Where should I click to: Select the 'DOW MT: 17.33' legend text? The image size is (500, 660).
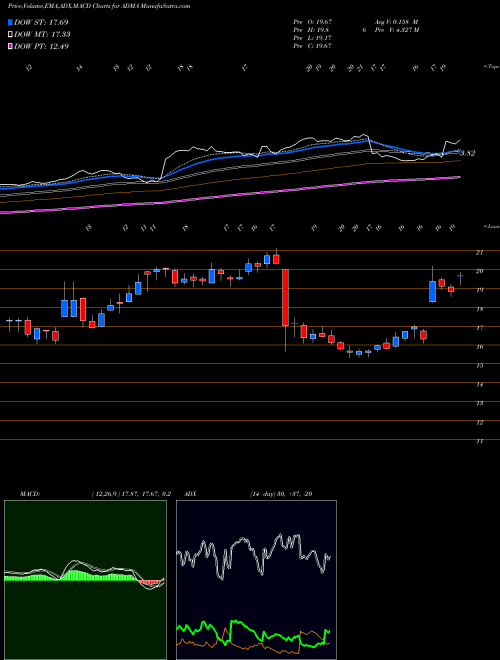(x=42, y=35)
